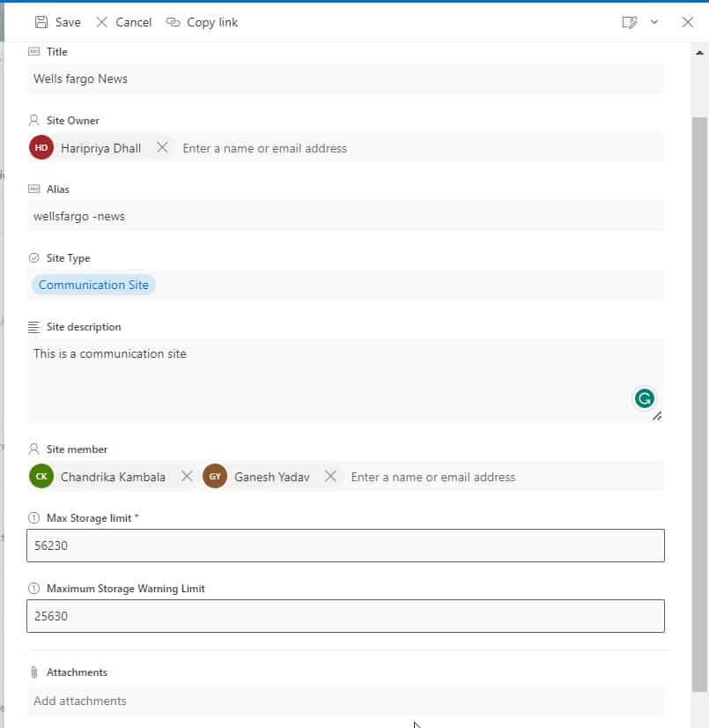709x728 pixels.
Task: Open the edit form icon
Action: 629,22
